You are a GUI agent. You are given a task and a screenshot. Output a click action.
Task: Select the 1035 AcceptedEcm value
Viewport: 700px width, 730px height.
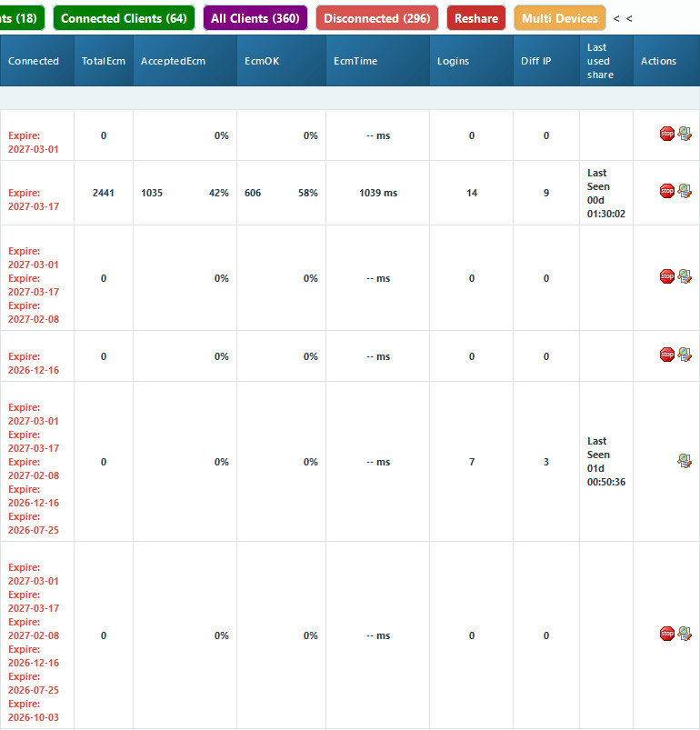click(x=152, y=193)
